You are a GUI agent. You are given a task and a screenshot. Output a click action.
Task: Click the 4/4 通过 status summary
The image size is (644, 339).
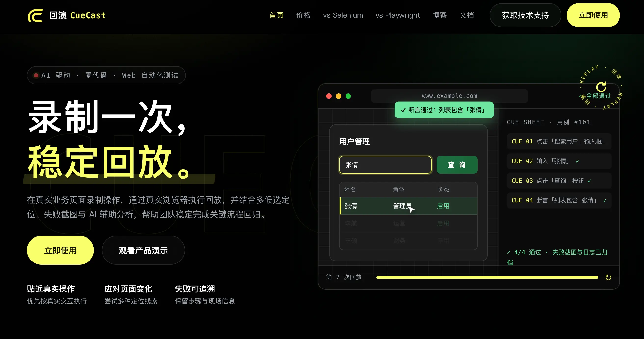pyautogui.click(x=557, y=257)
